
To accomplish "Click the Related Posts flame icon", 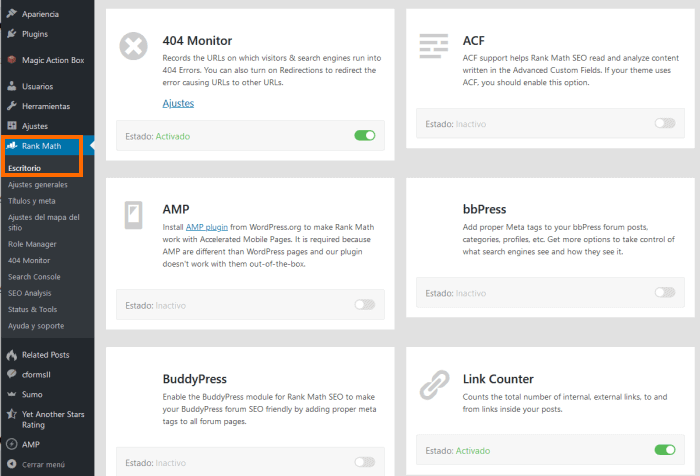I will click(12, 355).
